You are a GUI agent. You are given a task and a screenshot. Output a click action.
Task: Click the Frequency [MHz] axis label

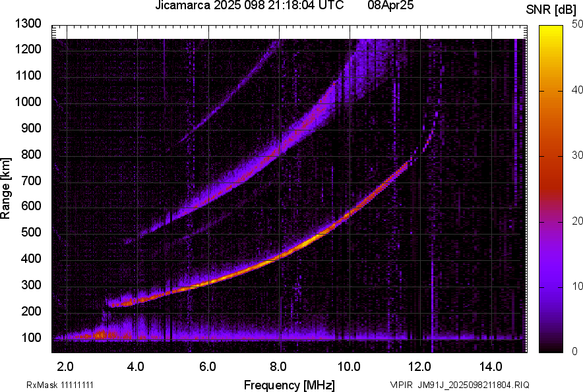point(290,385)
